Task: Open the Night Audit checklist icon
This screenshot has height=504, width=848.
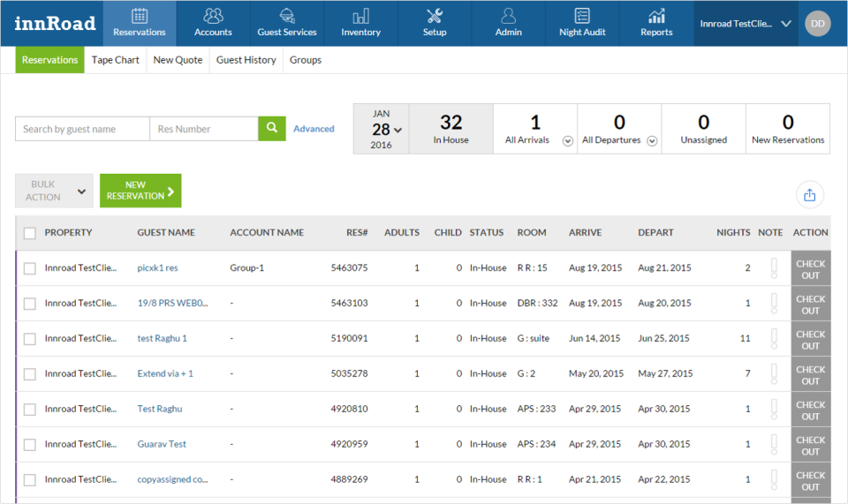Action: [582, 16]
